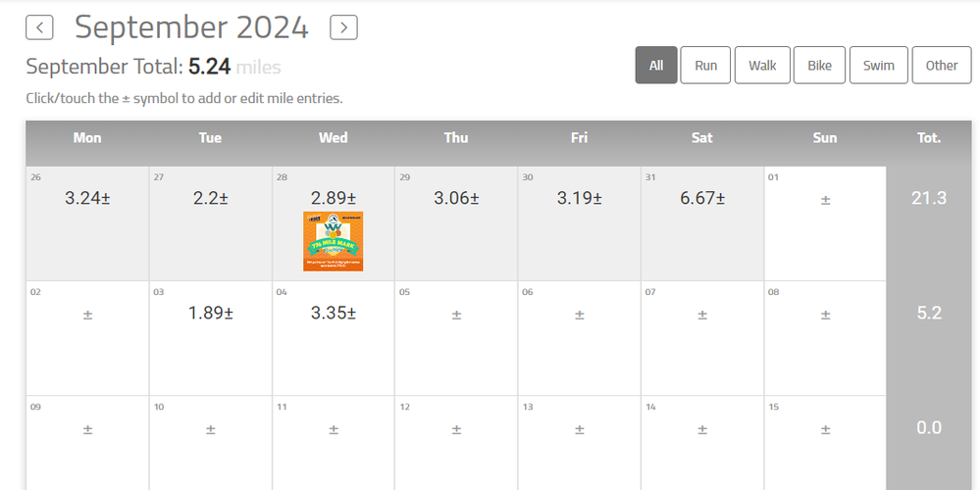The image size is (980, 490).
Task: Select the All activity filter
Action: click(x=656, y=66)
